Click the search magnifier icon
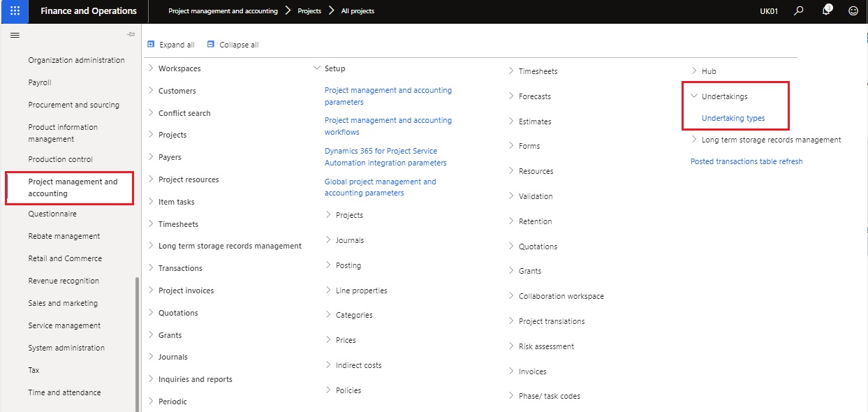The image size is (868, 412). 800,11
